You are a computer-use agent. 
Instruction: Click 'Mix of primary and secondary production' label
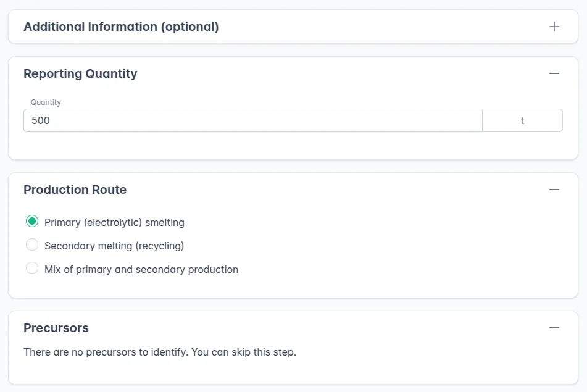tap(141, 269)
